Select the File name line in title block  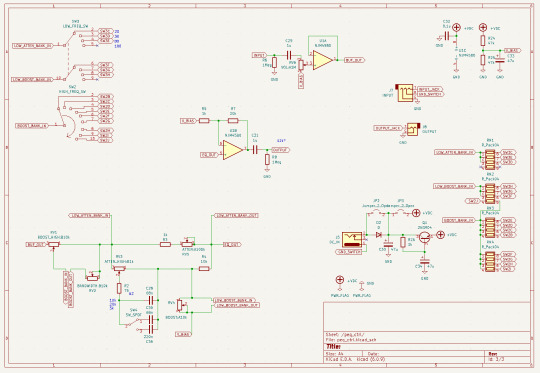point(351,340)
